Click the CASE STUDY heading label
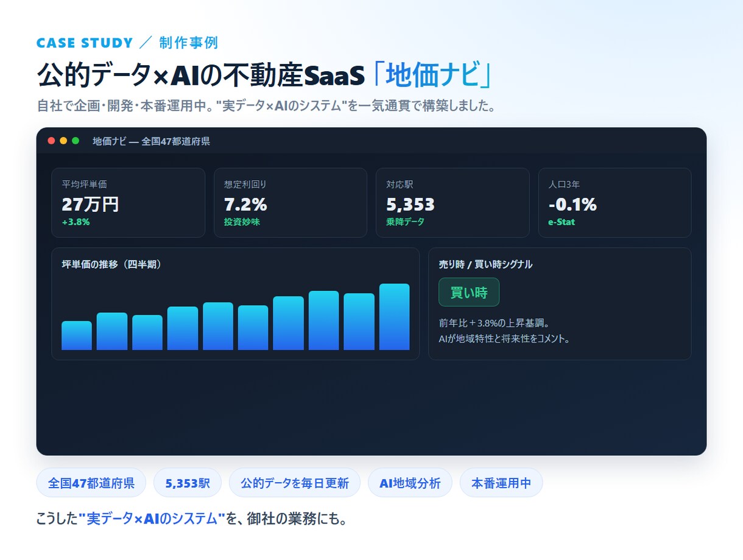This screenshot has width=743, height=560. click(85, 43)
